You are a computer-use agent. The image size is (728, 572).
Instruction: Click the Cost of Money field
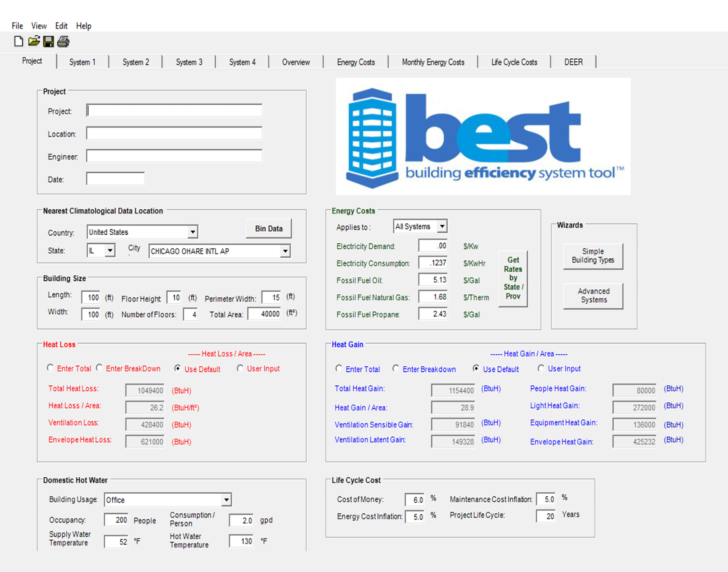point(415,500)
